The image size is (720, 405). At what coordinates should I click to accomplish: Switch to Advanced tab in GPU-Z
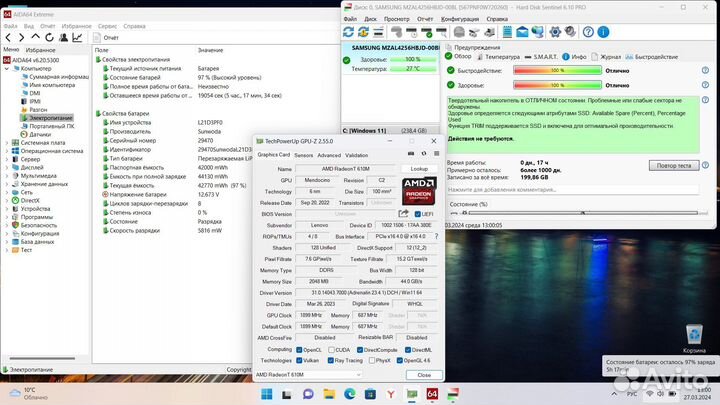point(329,155)
